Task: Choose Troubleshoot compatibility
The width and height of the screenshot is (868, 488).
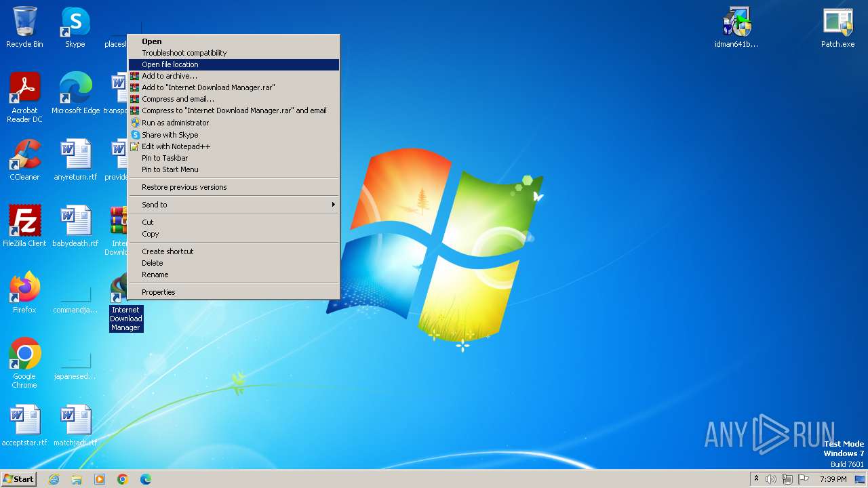Action: pyautogui.click(x=234, y=53)
